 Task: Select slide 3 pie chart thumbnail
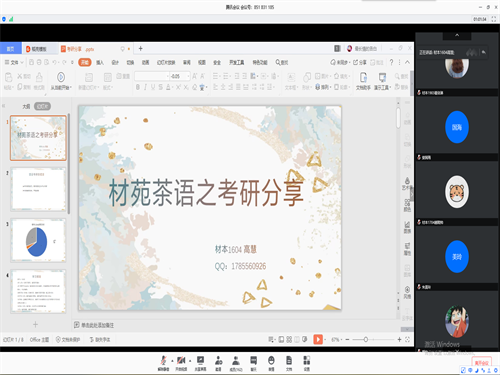(38, 240)
